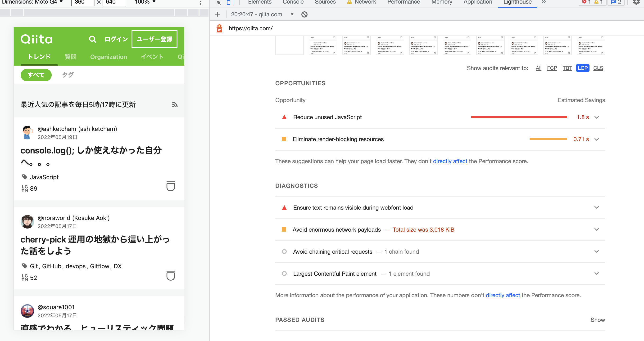Show All relevant audits
The height and width of the screenshot is (341, 644).
click(538, 68)
